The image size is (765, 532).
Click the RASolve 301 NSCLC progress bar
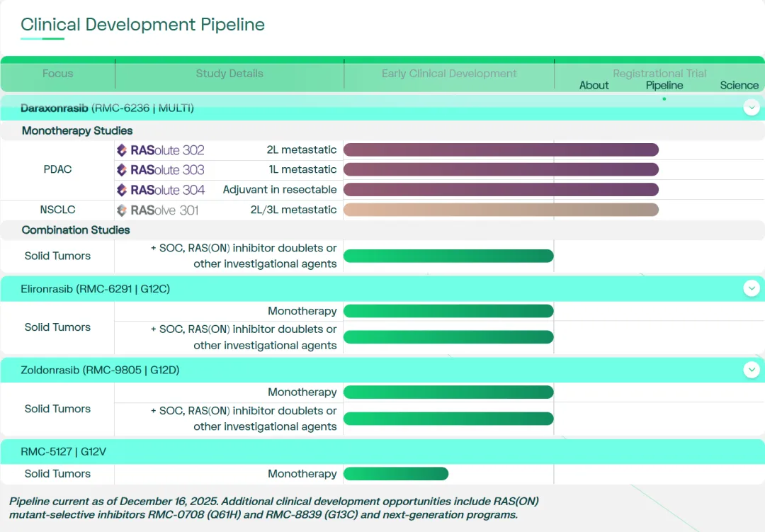[501, 210]
